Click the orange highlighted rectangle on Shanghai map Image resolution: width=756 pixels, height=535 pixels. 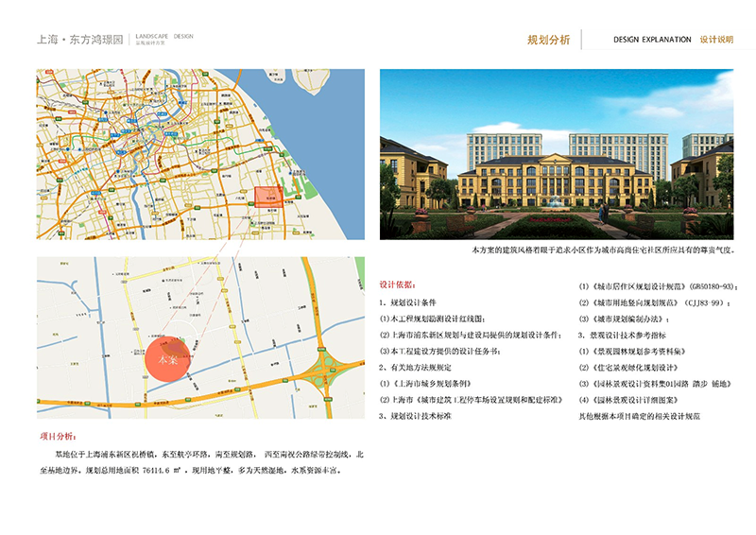[266, 196]
